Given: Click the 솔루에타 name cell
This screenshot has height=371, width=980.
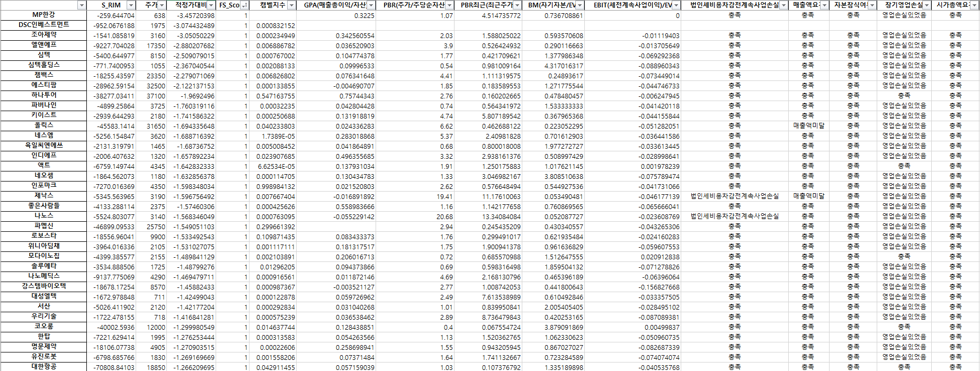Looking at the screenshot, I should coord(43,267).
